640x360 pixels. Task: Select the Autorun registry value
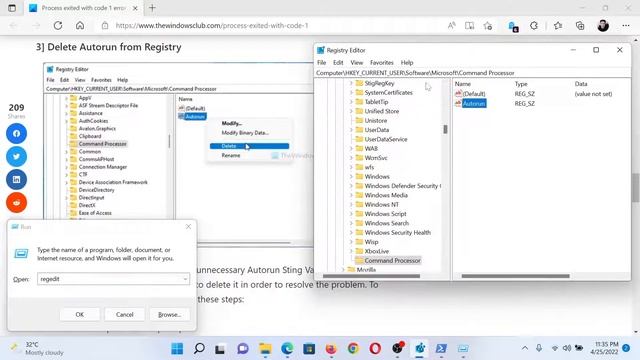(473, 104)
